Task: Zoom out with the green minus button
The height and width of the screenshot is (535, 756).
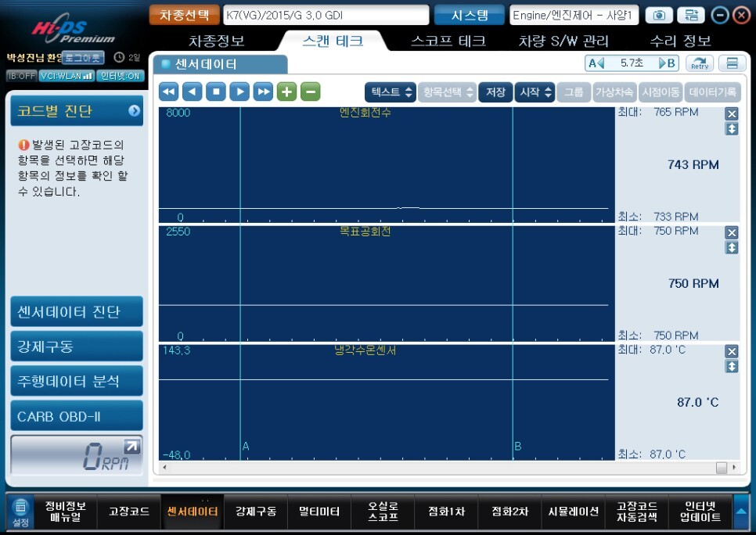Action: 311,92
